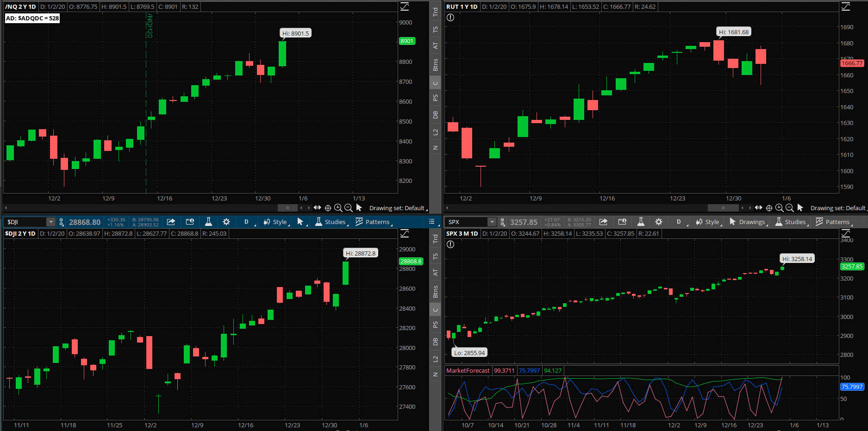Toggle the TS sidebar tab beside /NQ chart
This screenshot has height=431, width=868.
[x=435, y=29]
